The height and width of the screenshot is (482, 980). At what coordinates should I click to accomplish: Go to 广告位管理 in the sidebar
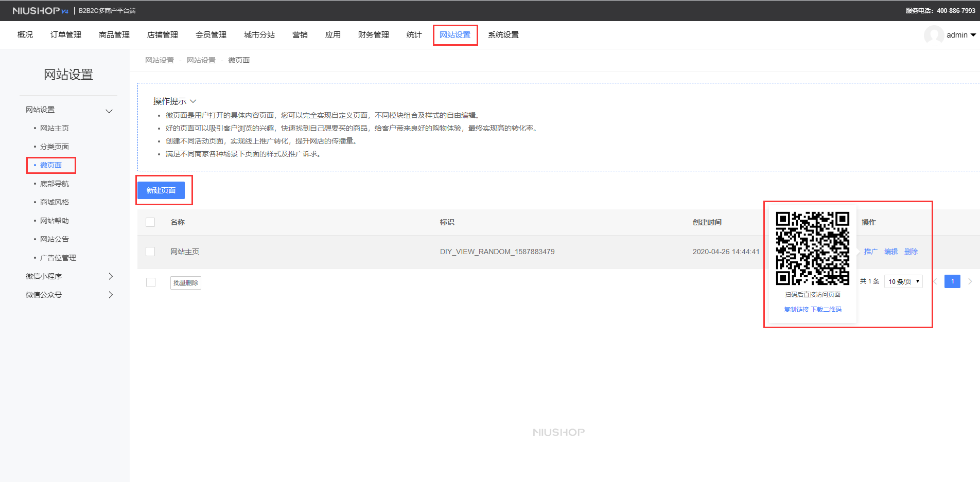click(58, 258)
